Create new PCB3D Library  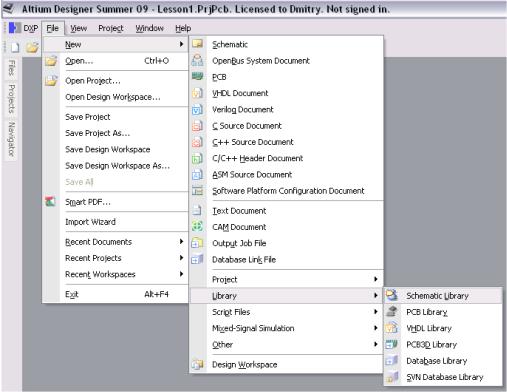tap(443, 344)
